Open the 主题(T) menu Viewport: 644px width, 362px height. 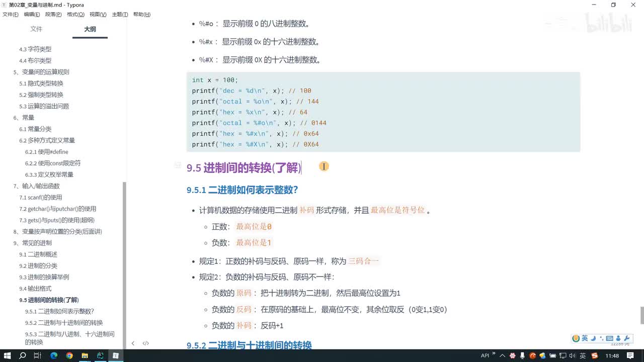[120, 15]
